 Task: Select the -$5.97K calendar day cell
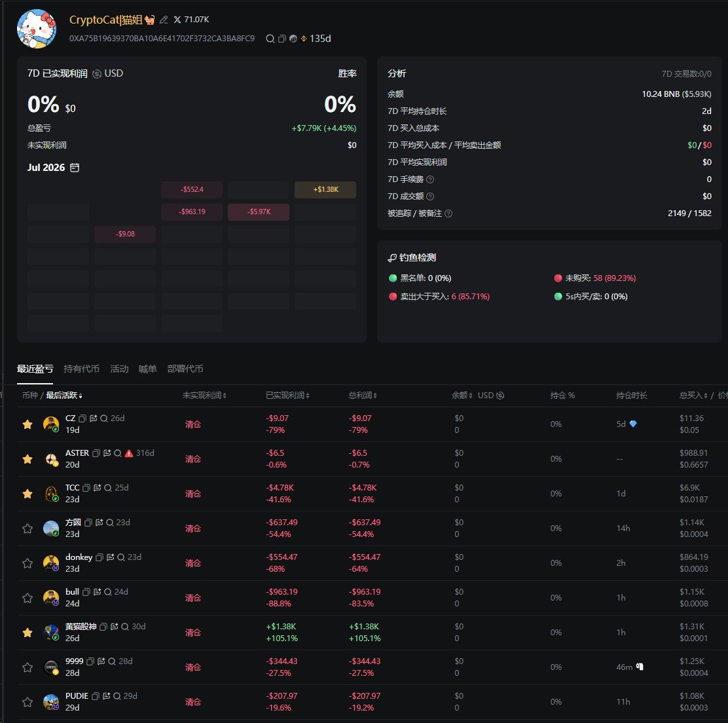(x=259, y=212)
